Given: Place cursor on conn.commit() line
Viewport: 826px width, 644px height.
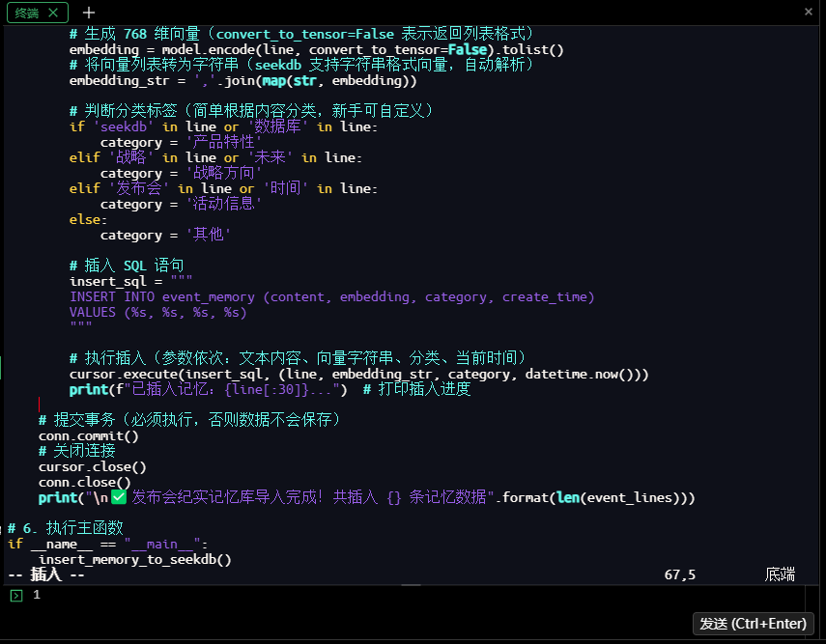Looking at the screenshot, I should point(88,436).
